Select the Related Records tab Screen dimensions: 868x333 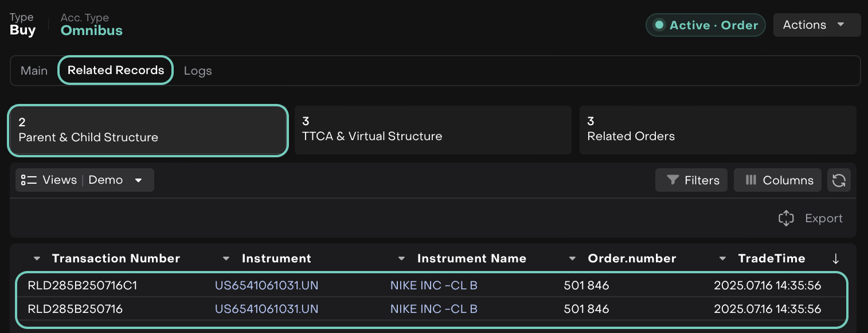[x=116, y=71]
